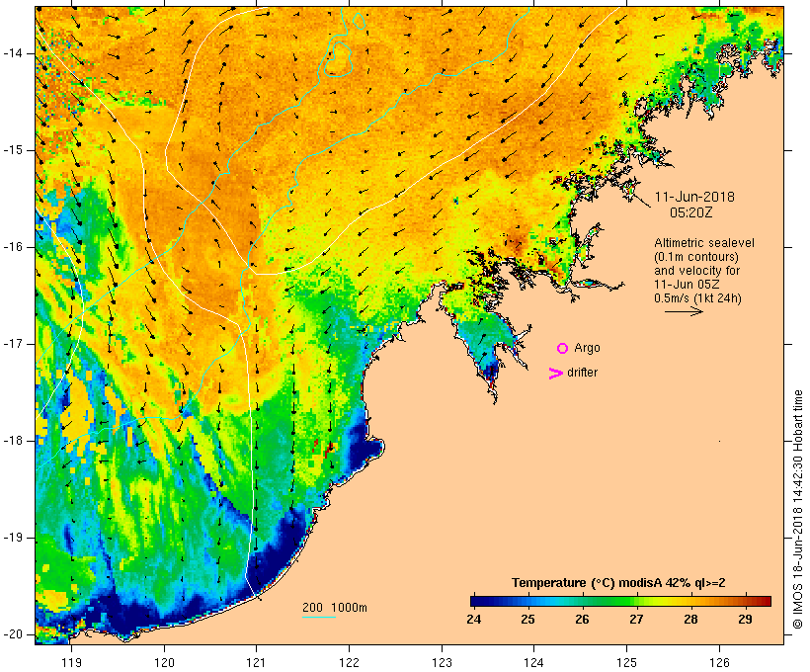Click the longitude axis label 126

pos(719,662)
